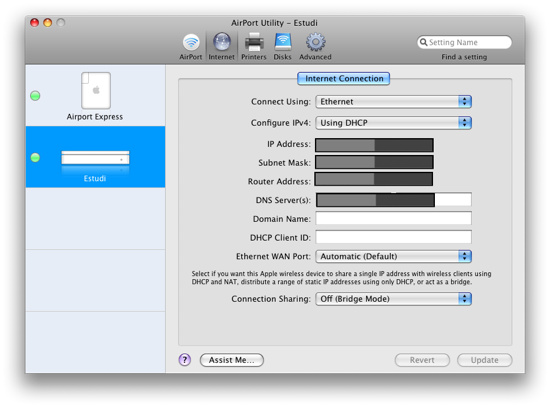
Task: Click the magnifier icon in search field
Action: (424, 42)
